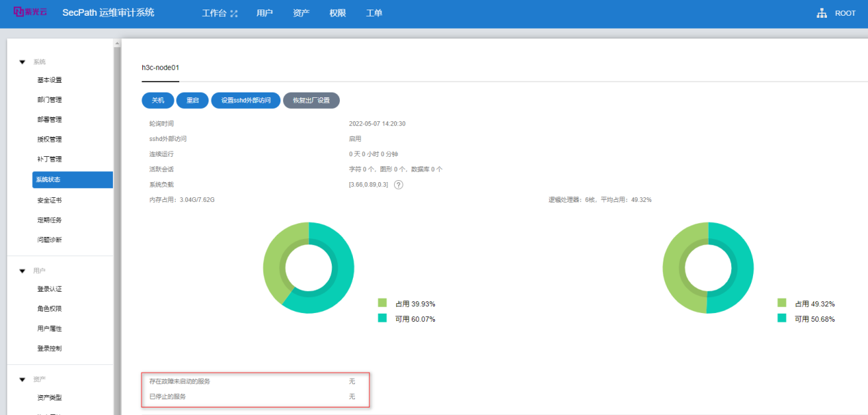Click the system load value [3.66,0.89,0.3]
Viewport: 868px width, 415px height.
pos(368,185)
